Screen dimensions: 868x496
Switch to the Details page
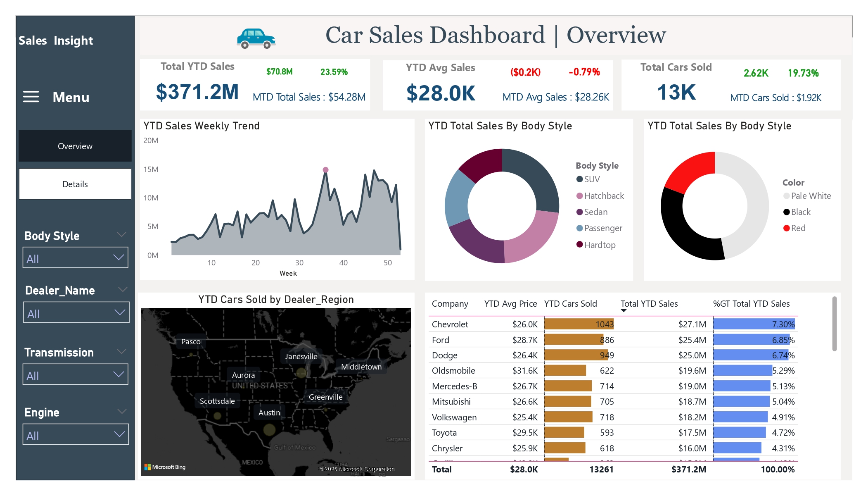(75, 184)
